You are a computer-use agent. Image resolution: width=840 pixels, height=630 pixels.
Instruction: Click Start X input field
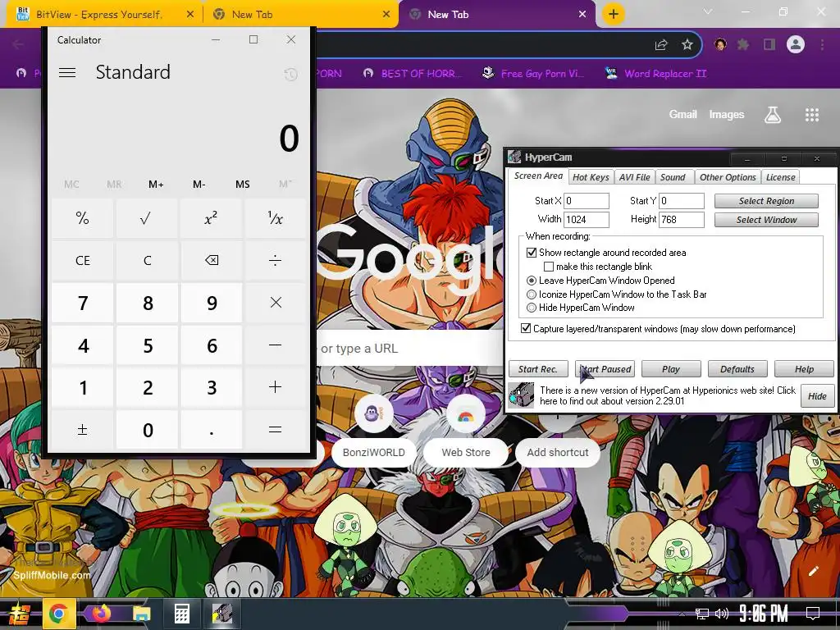click(586, 201)
